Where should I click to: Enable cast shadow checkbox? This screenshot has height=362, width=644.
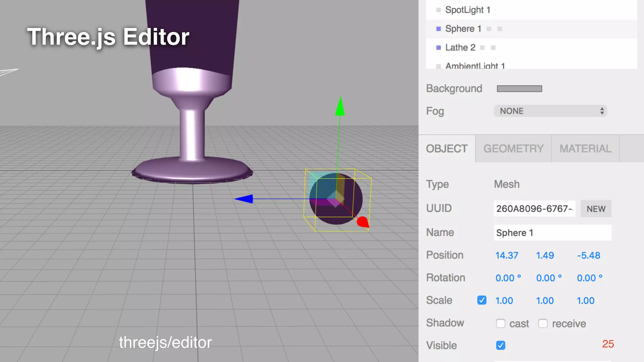(x=501, y=323)
